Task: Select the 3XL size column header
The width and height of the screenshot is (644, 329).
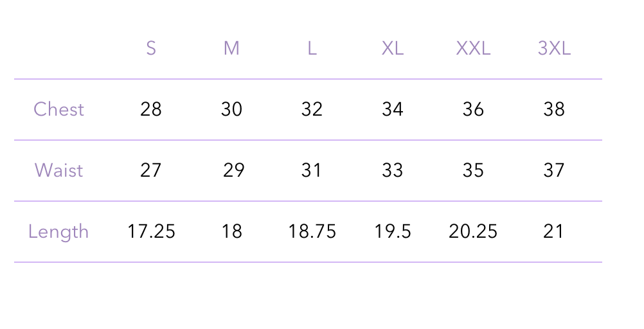Action: (x=554, y=49)
